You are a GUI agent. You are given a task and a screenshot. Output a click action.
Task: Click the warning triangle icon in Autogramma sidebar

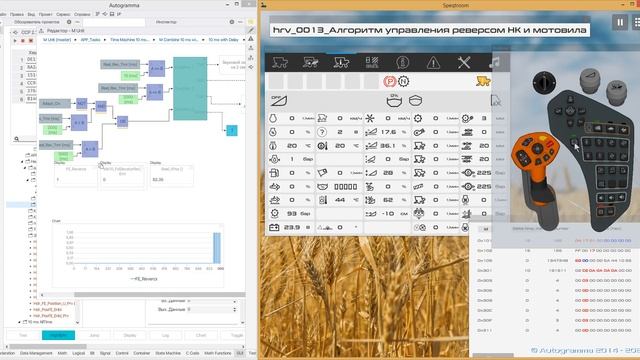click(x=251, y=39)
